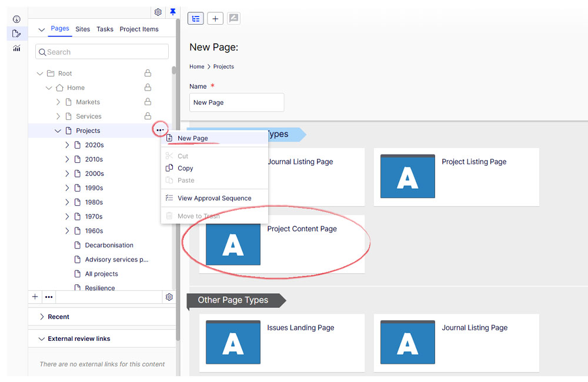The height and width of the screenshot is (382, 588).
Task: Click the lock icon on the Services row
Action: pos(148,115)
